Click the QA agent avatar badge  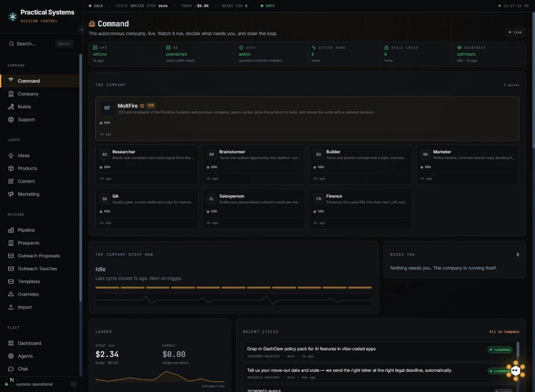(105, 199)
